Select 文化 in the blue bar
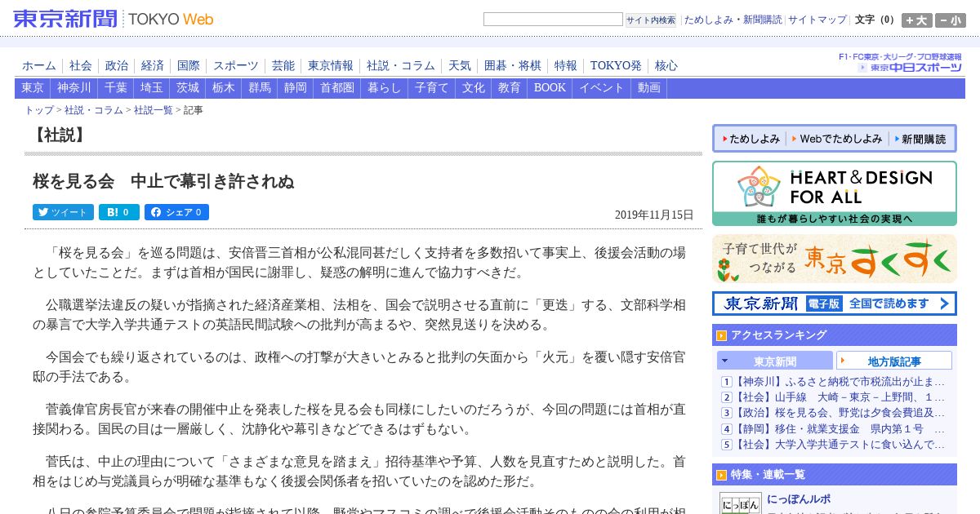The width and height of the screenshot is (980, 514). [x=474, y=88]
